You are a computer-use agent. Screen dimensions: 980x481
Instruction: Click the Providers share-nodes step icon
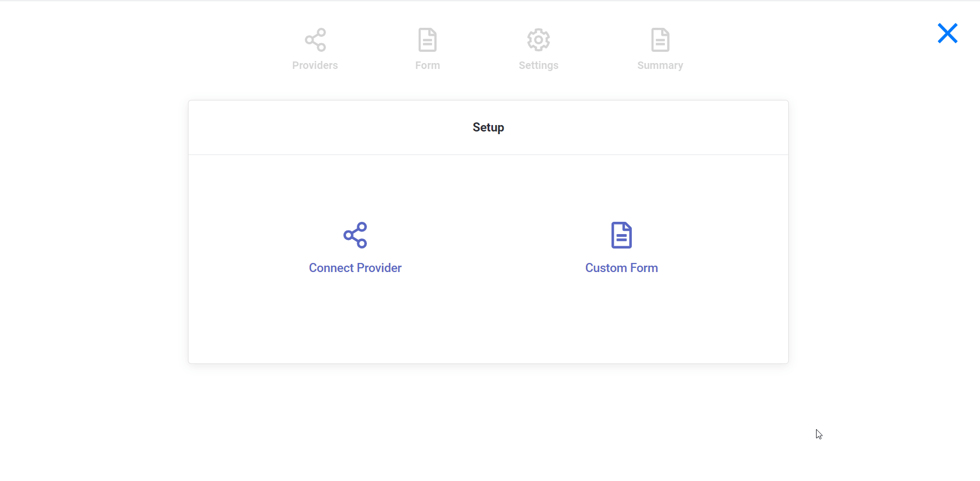[315, 39]
